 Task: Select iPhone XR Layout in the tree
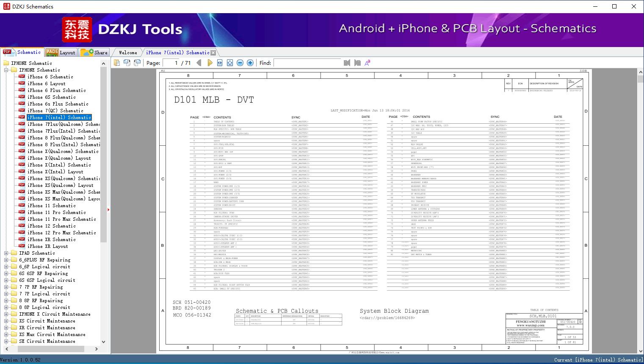pyautogui.click(x=47, y=246)
